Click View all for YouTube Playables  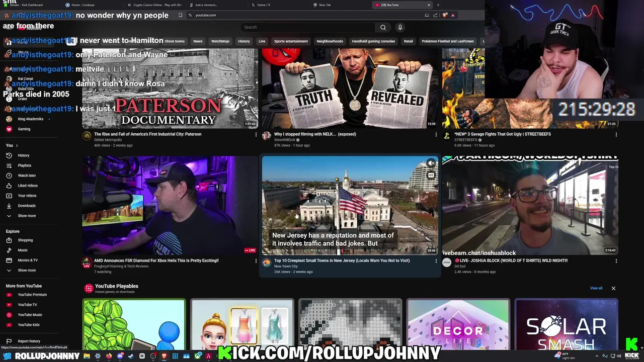tap(596, 288)
